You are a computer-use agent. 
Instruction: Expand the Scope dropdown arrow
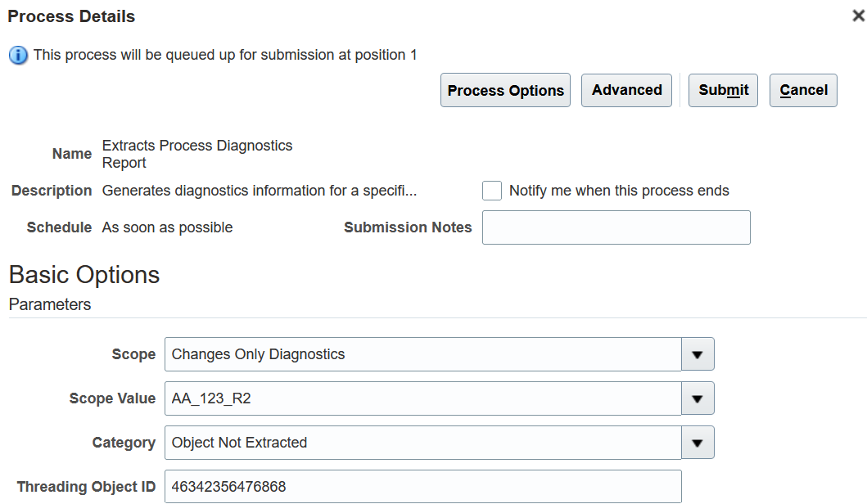point(698,354)
